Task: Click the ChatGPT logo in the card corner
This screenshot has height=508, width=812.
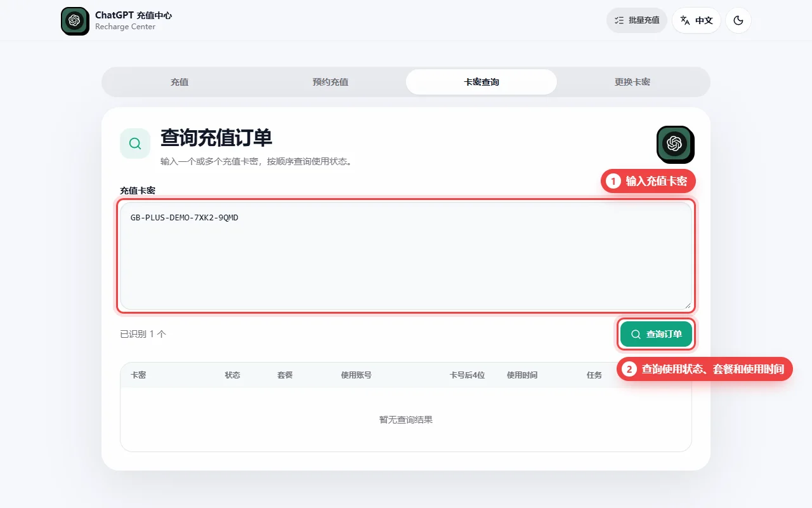Action: coord(675,144)
